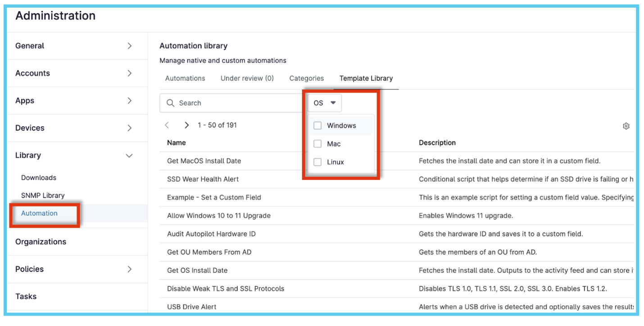Check the Windows filter checkbox
The width and height of the screenshot is (644, 326).
[317, 125]
